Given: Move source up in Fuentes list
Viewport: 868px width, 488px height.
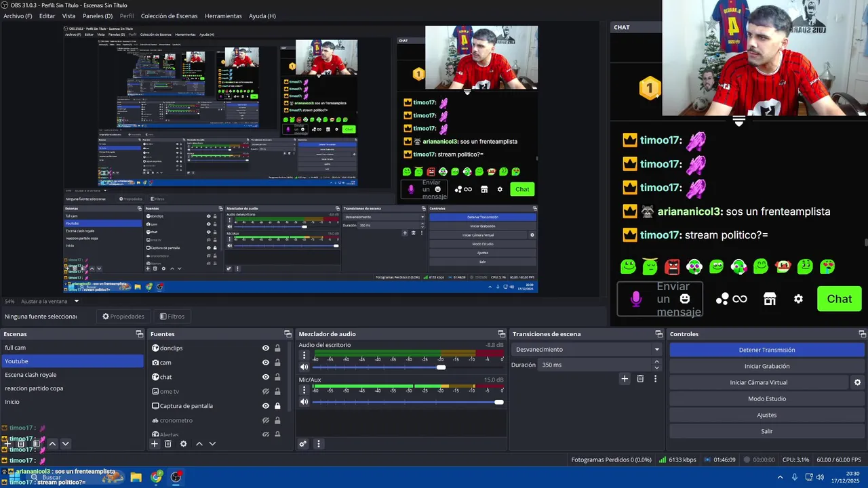Looking at the screenshot, I should coord(199,444).
